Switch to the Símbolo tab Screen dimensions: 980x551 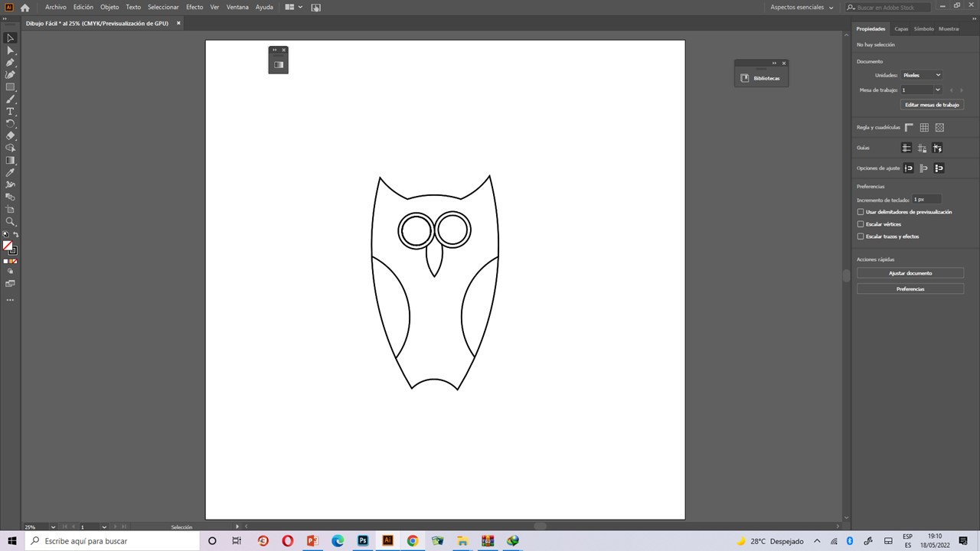[924, 29]
